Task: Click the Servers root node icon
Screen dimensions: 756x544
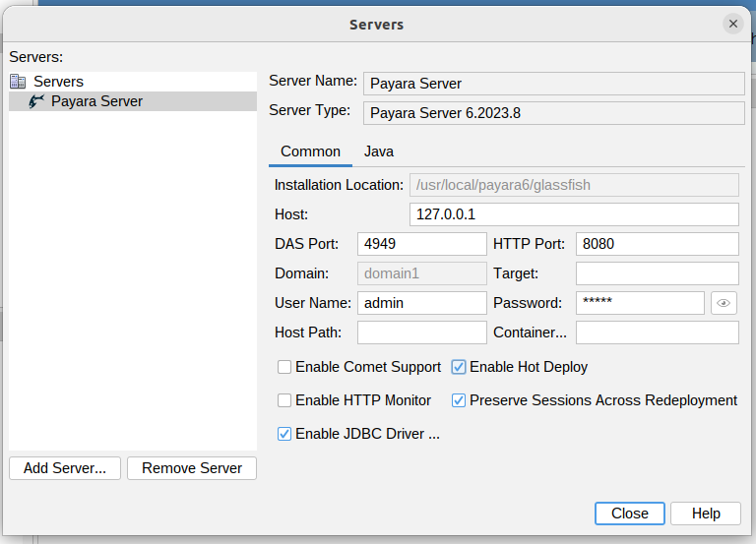Action: pyautogui.click(x=18, y=82)
